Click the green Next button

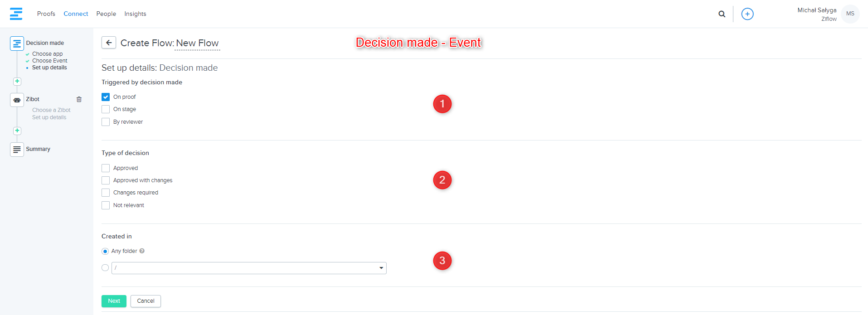tap(114, 301)
